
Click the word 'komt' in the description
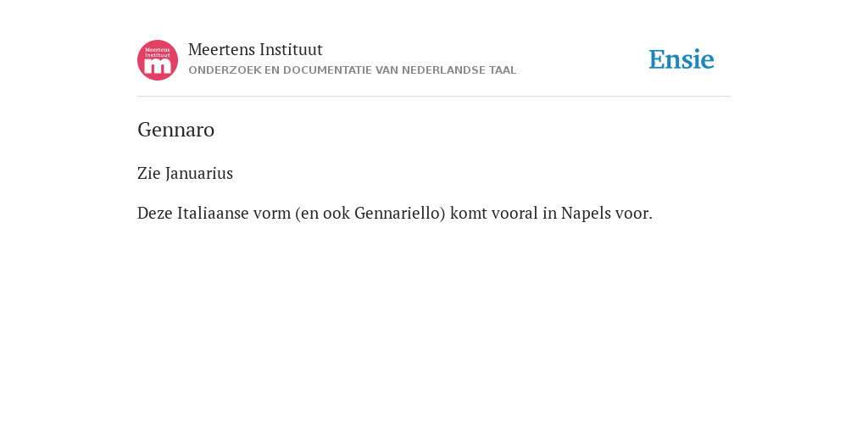click(x=467, y=213)
